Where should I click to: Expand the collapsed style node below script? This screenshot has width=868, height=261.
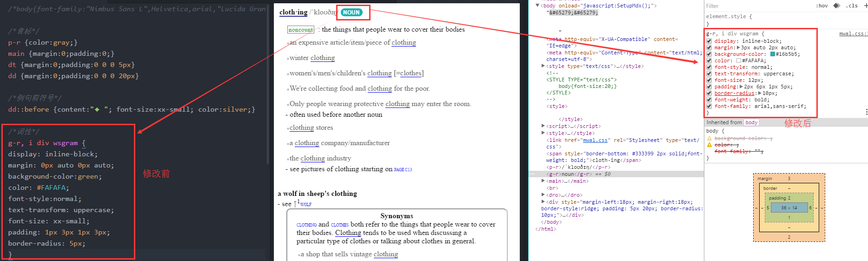543,133
